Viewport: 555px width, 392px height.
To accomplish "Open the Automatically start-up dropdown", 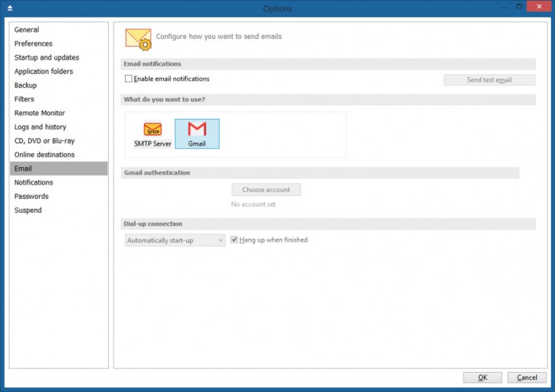I will 175,240.
